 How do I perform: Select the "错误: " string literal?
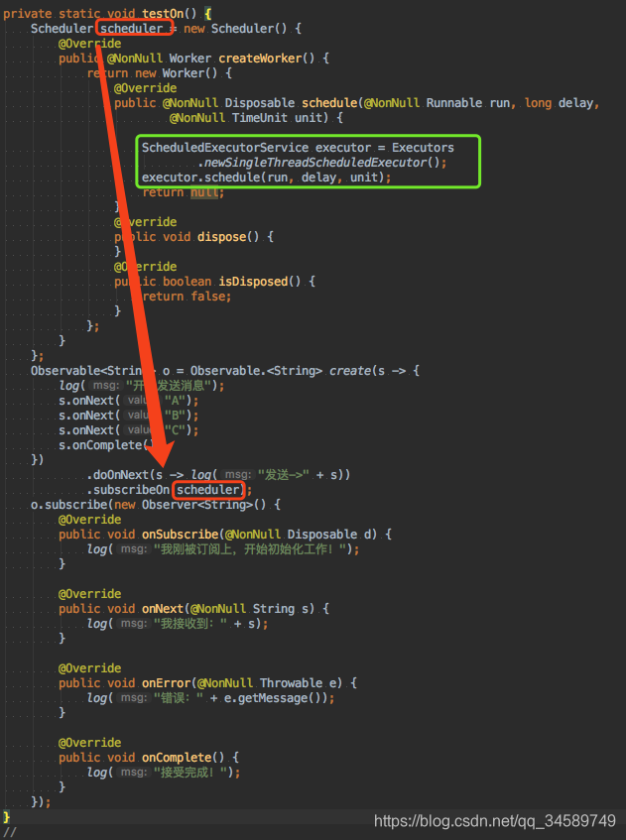180,698
